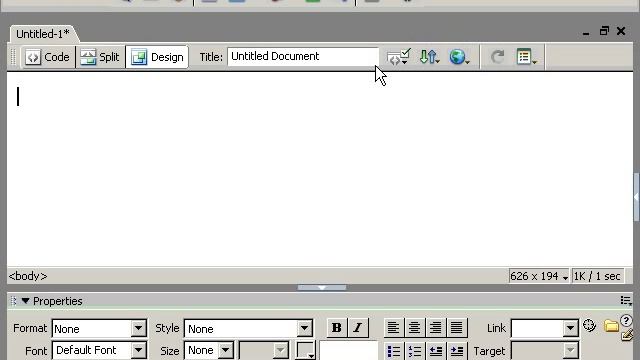Viewport: 640px width, 360px height.
Task: Collapse the Properties panel via bottom splitter arrow
Action: click(x=322, y=288)
